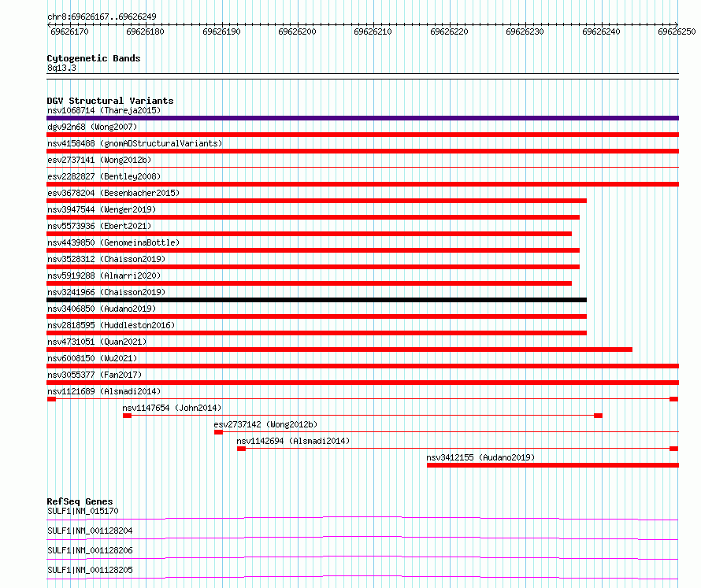701x588 pixels.
Task: Open dgv92n68 (Wong2007) variant label
Action: (x=92, y=127)
